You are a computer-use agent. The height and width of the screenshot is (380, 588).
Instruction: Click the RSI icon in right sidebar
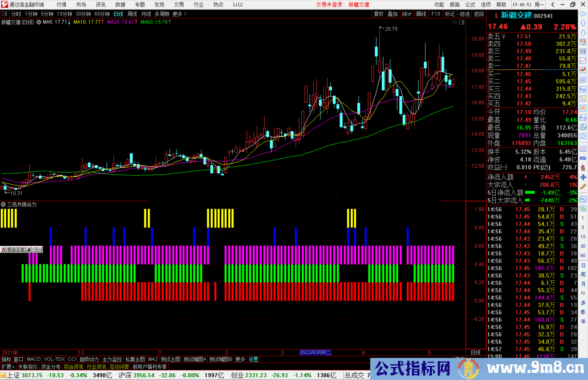click(583, 158)
